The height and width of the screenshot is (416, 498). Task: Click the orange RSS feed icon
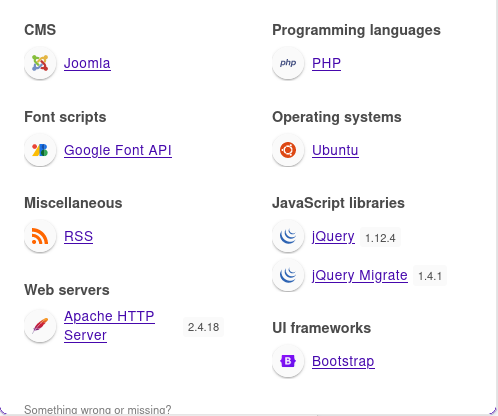point(40,236)
